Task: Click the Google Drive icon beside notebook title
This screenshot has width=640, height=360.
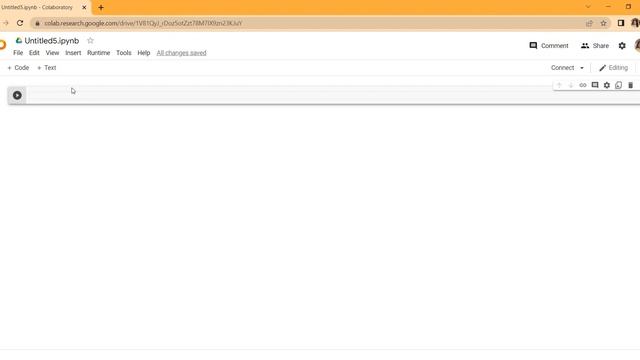Action: [19, 40]
